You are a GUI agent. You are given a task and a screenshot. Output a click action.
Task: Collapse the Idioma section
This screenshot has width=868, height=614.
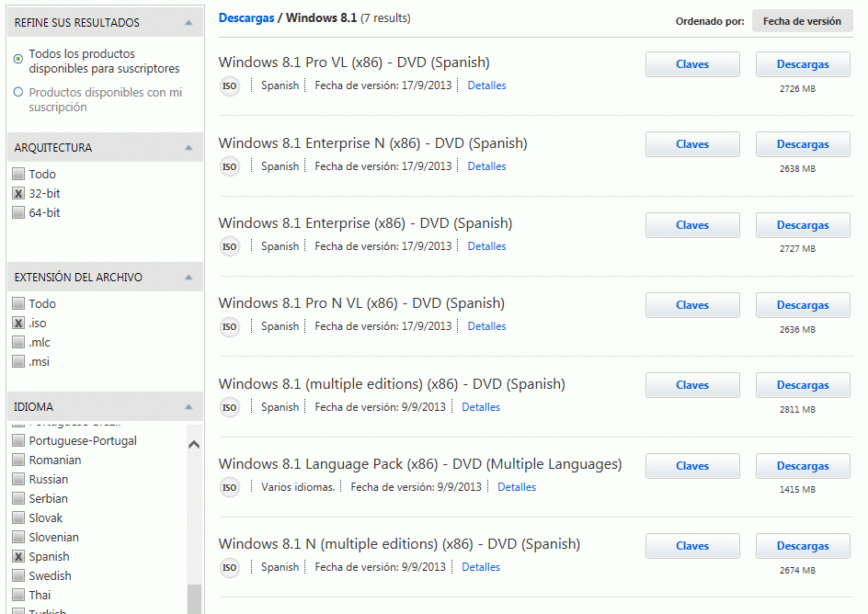tap(188, 407)
